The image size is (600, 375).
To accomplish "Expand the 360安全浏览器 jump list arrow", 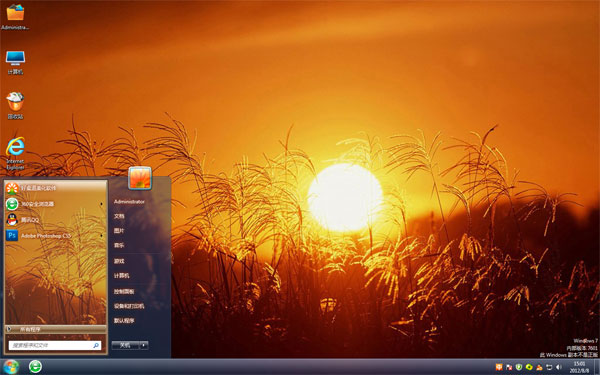I will tap(101, 204).
